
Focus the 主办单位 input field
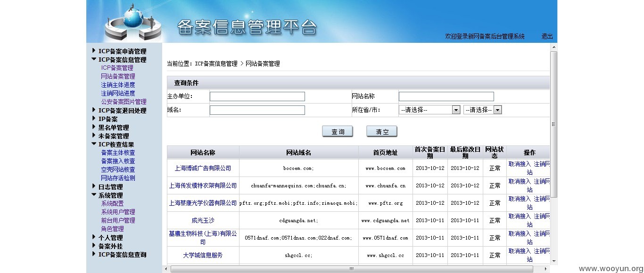257,96
